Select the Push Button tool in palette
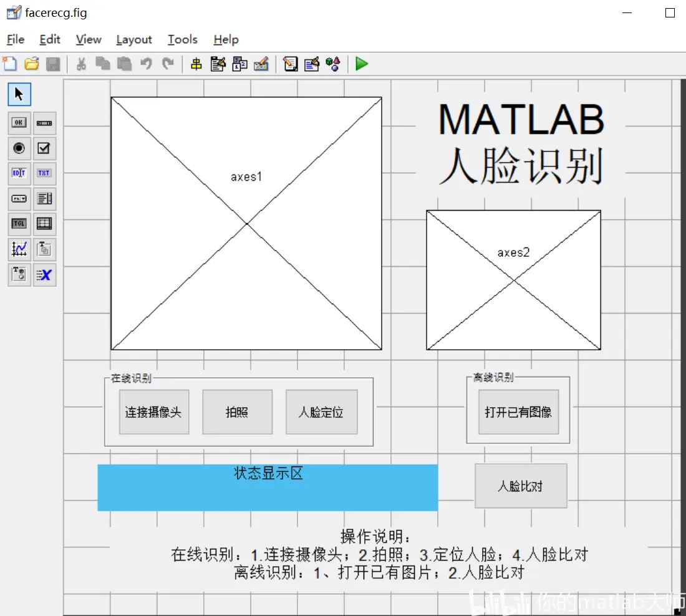 (19, 123)
